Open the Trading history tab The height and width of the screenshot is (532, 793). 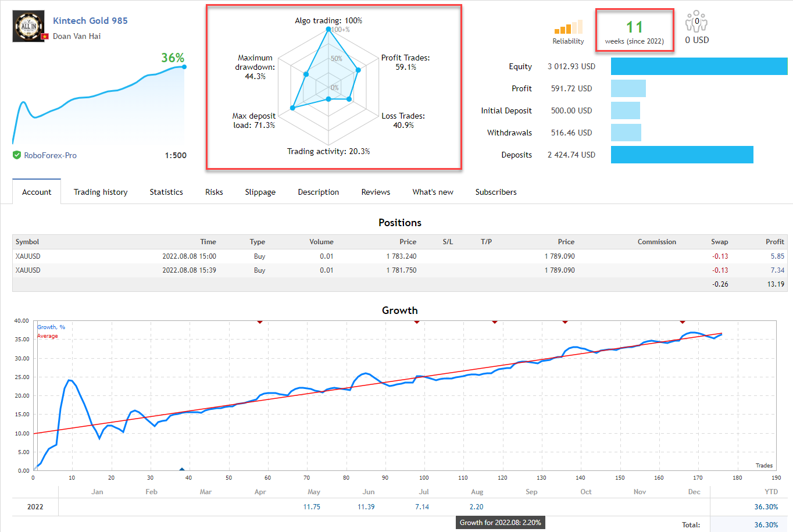101,192
